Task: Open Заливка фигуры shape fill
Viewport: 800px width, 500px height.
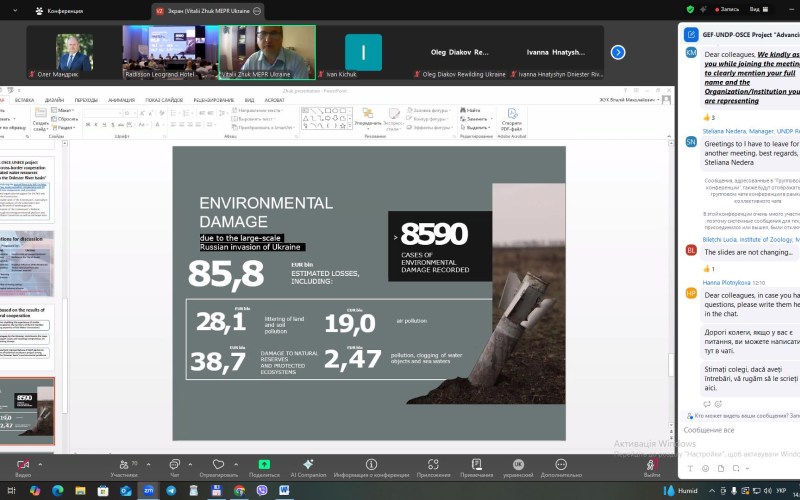Action: (x=430, y=110)
